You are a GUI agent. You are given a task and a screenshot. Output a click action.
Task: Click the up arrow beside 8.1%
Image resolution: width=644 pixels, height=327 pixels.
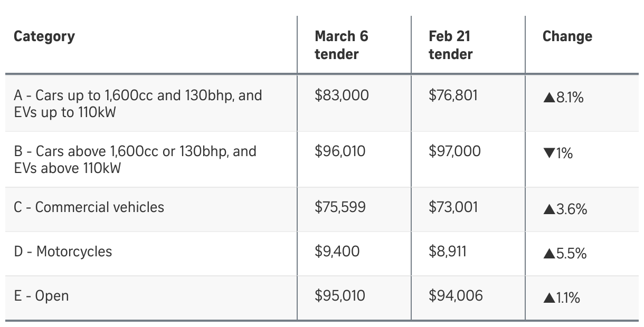tap(548, 98)
